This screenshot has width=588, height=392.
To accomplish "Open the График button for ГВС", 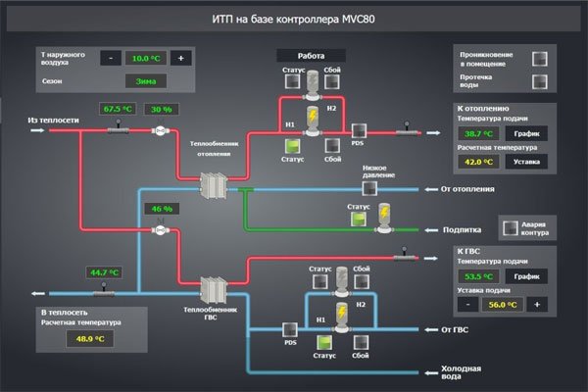I will 526,276.
